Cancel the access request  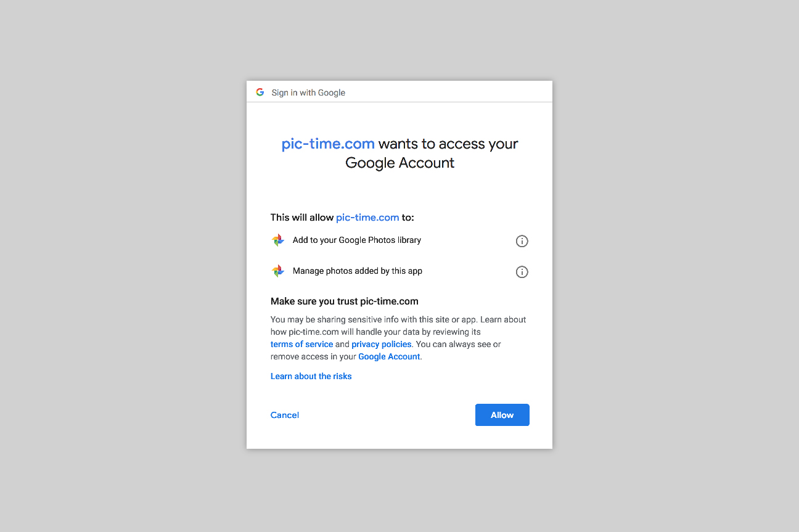coord(285,415)
